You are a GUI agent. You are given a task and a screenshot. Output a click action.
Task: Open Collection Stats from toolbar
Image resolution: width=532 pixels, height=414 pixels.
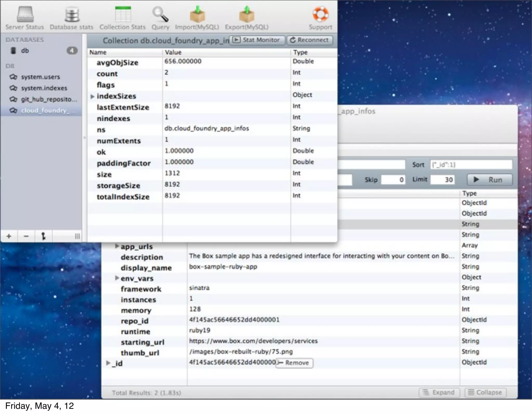123,15
